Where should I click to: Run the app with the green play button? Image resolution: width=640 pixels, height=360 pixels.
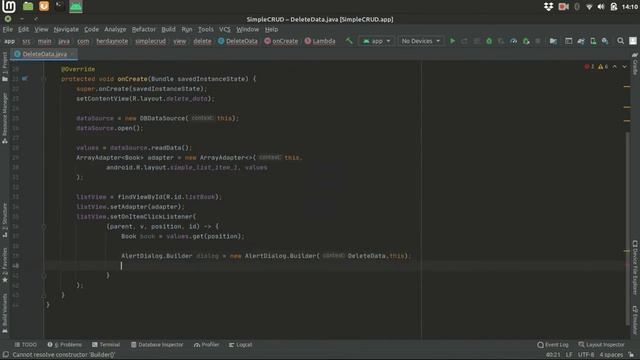click(x=452, y=41)
